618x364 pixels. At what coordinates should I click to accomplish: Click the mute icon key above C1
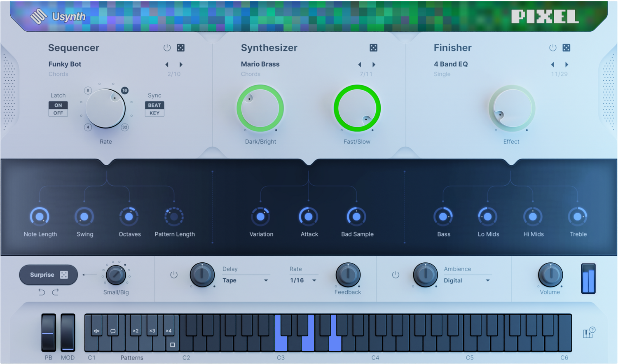(x=96, y=330)
